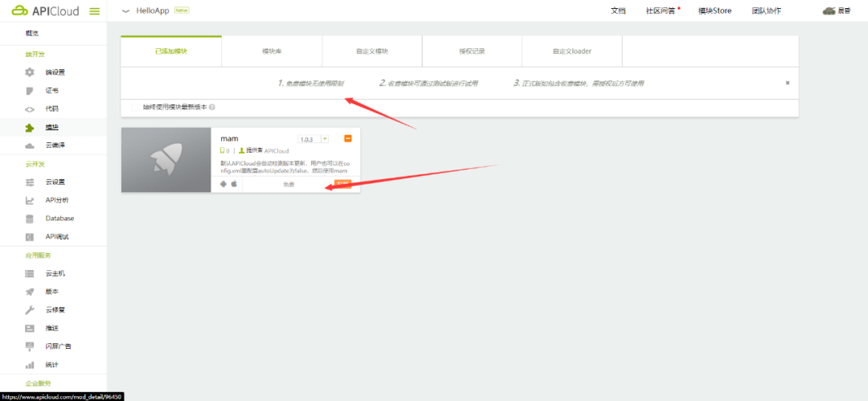
Task: Toggle the green hamburger menu icon
Action: tap(95, 11)
